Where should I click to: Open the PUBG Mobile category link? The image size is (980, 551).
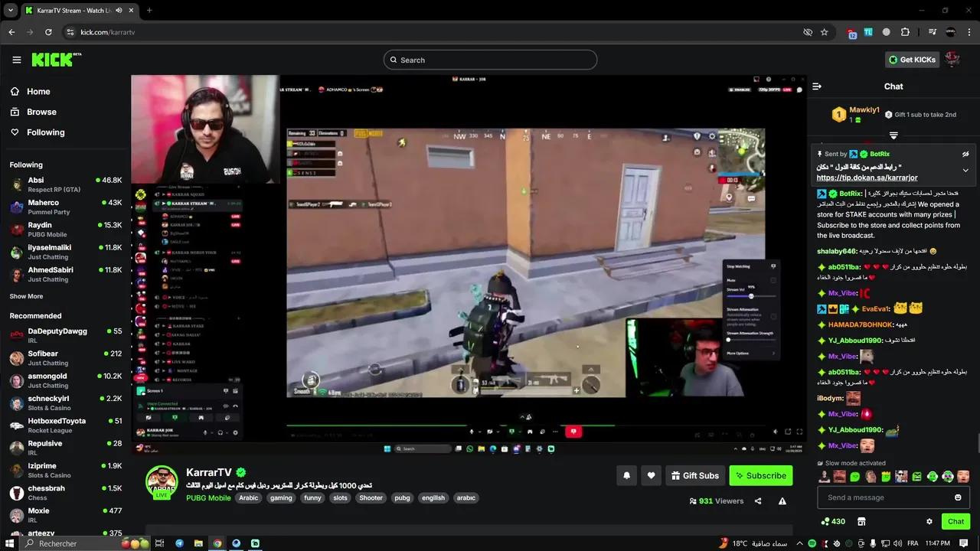click(x=208, y=497)
